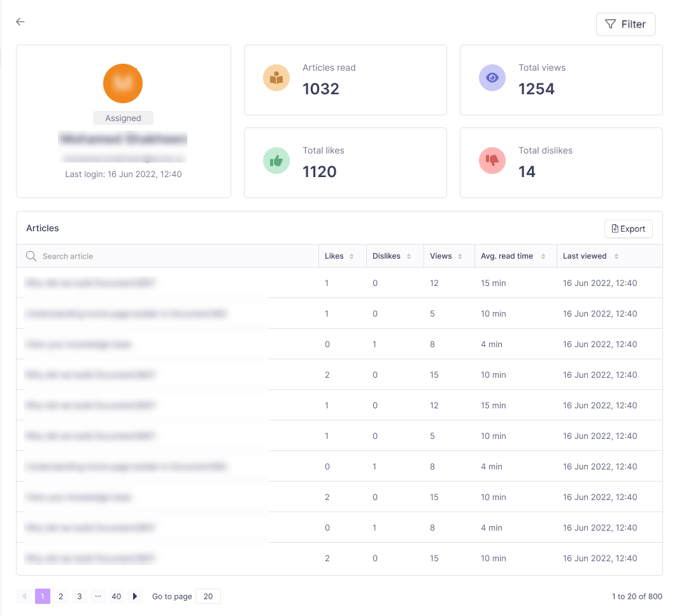Open the Filter button

pyautogui.click(x=625, y=24)
